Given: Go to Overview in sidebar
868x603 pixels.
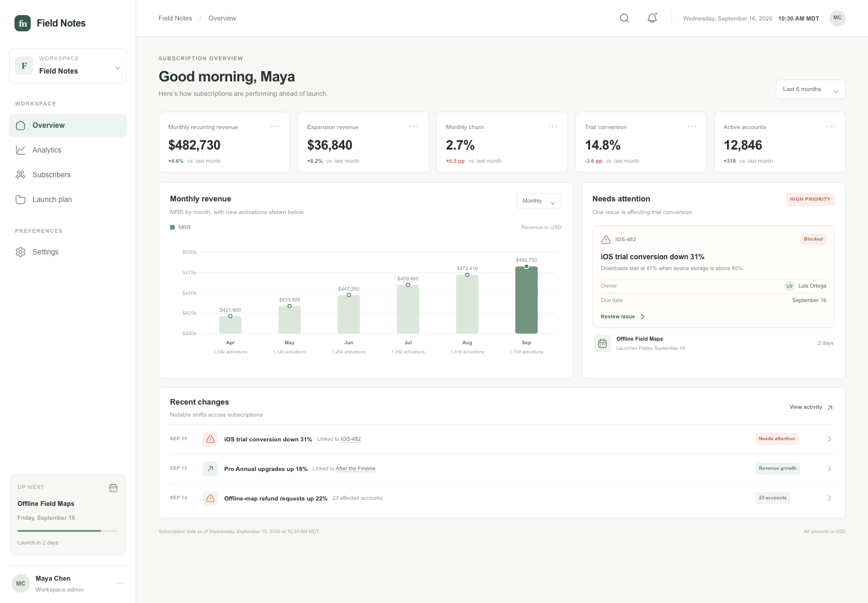Looking at the screenshot, I should point(68,125).
